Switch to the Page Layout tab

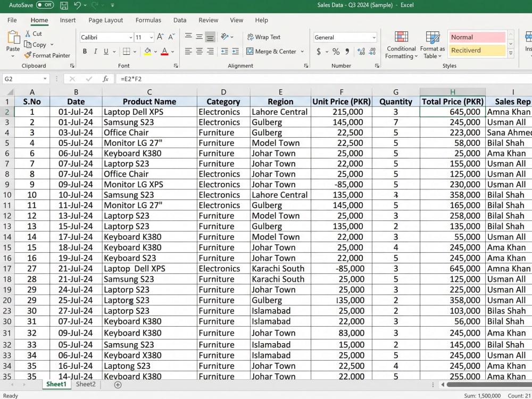[x=105, y=20]
